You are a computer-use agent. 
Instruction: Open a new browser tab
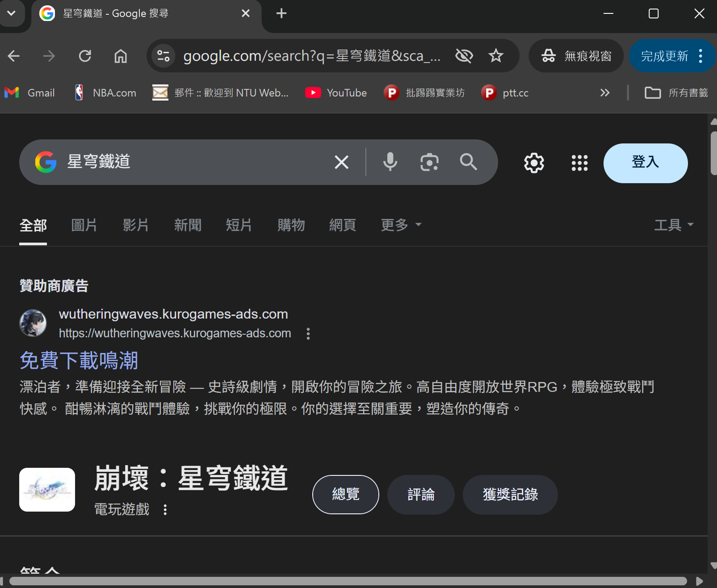(281, 13)
